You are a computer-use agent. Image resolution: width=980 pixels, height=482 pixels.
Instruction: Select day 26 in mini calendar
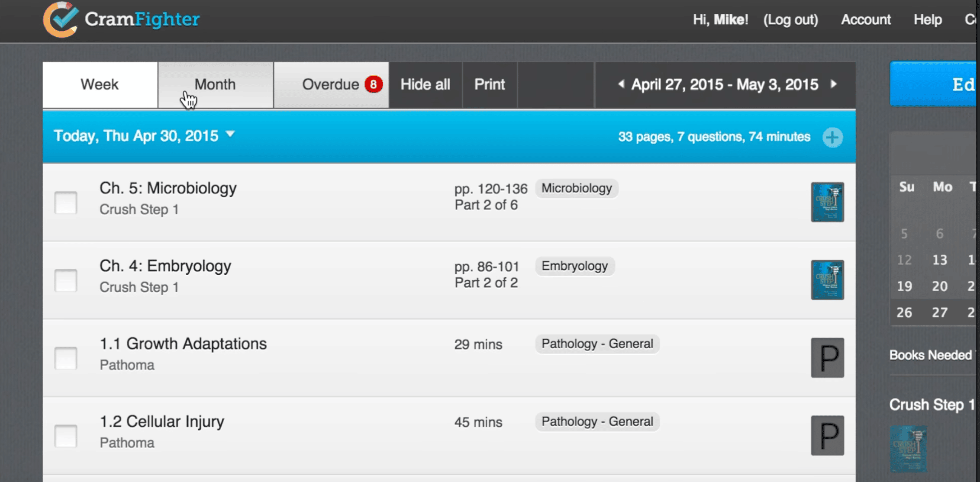[x=904, y=313]
